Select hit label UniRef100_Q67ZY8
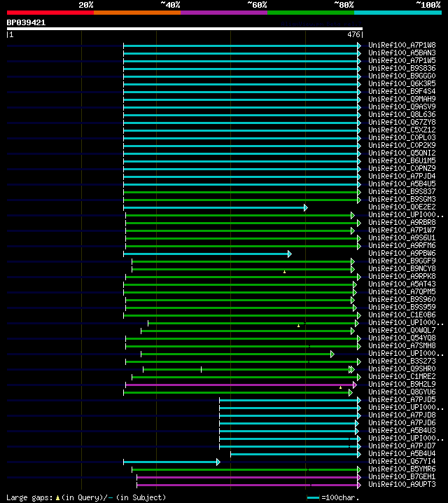Screen dimensions: 448x503 click(x=402, y=122)
